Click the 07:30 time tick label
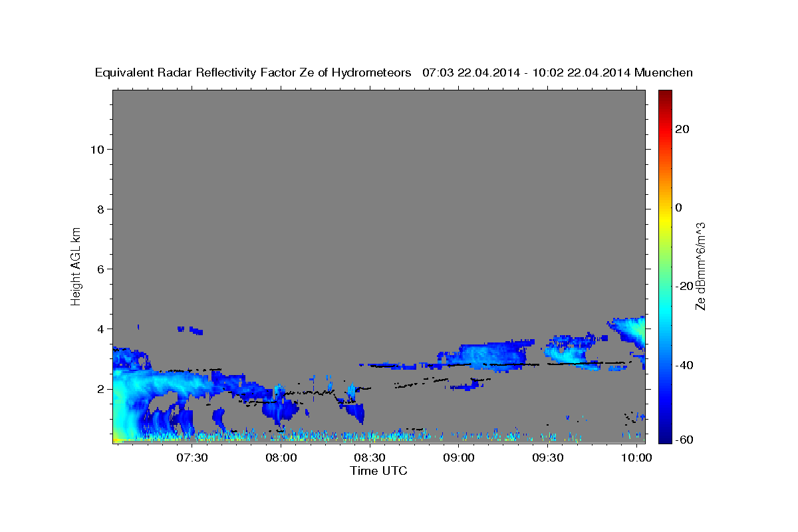The image size is (798, 532). (x=192, y=459)
